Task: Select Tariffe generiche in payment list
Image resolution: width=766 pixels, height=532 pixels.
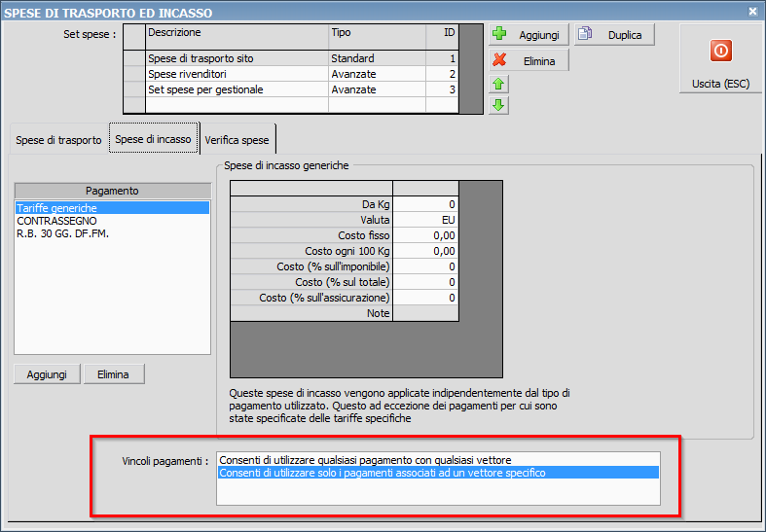Action: point(112,208)
